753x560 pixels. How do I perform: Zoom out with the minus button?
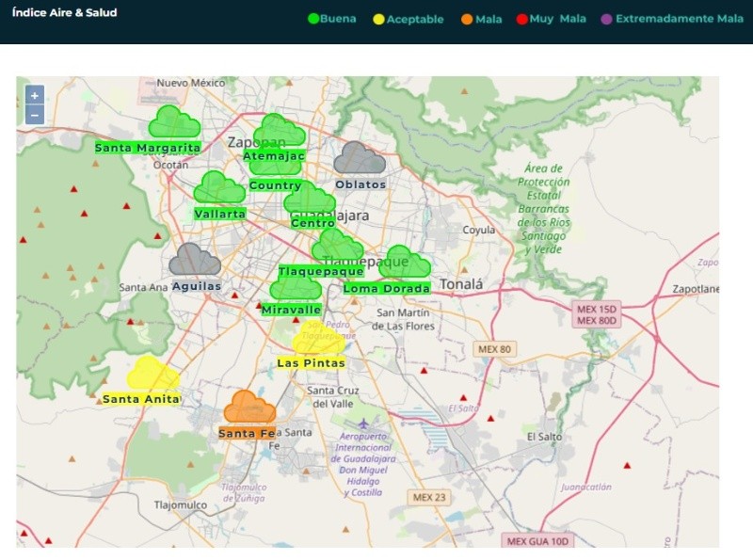point(35,115)
